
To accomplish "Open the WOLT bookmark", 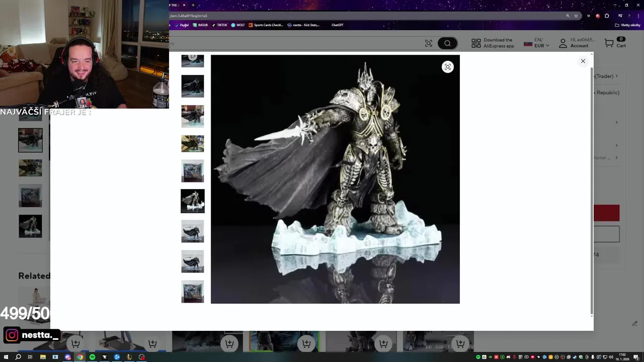I will (238, 25).
